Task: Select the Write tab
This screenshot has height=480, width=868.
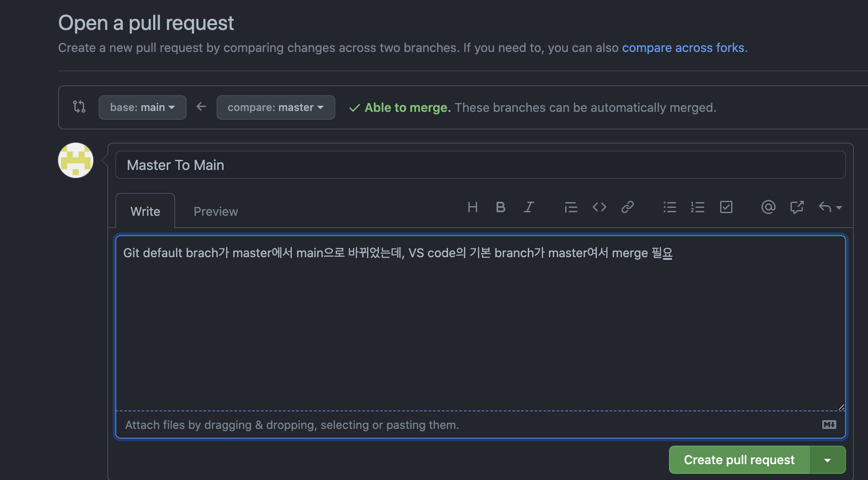Action: click(x=145, y=211)
